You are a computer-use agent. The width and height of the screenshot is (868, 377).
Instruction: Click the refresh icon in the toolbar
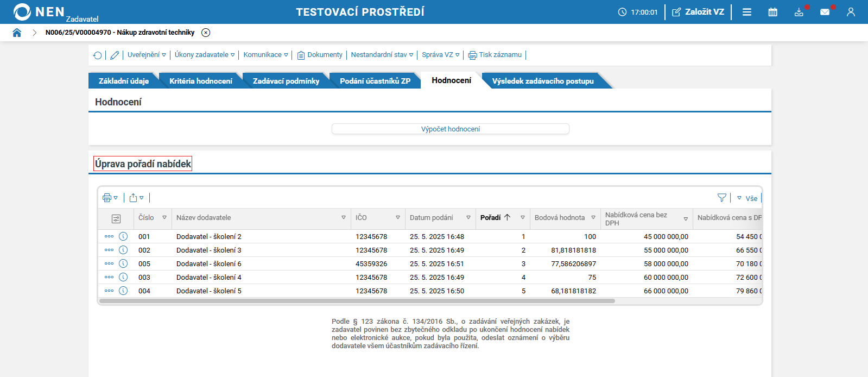click(98, 55)
